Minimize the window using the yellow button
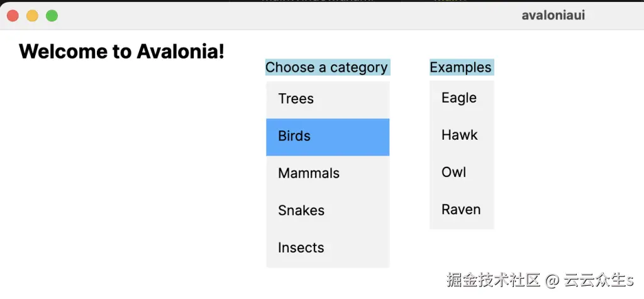Viewport: 644px width, 299px height. point(32,15)
